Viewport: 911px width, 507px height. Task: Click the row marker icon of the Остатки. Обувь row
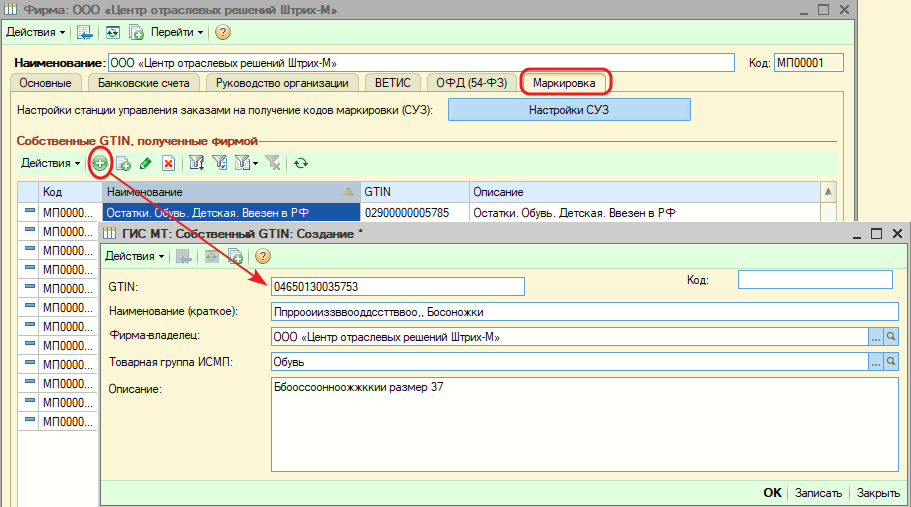[x=29, y=212]
